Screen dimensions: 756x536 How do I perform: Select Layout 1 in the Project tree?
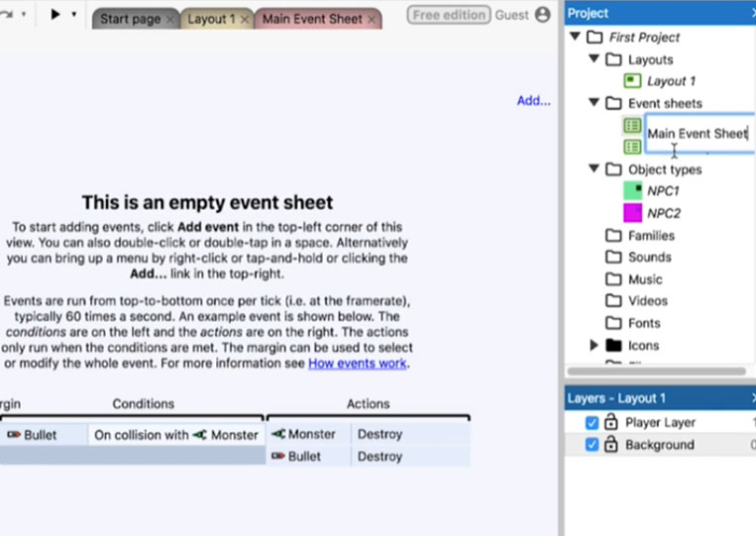671,81
